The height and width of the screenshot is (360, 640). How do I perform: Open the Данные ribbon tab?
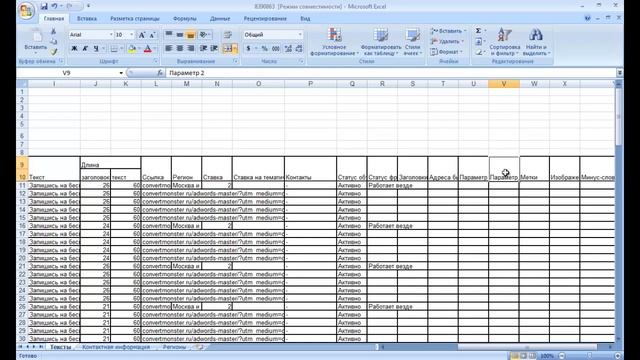coord(220,19)
